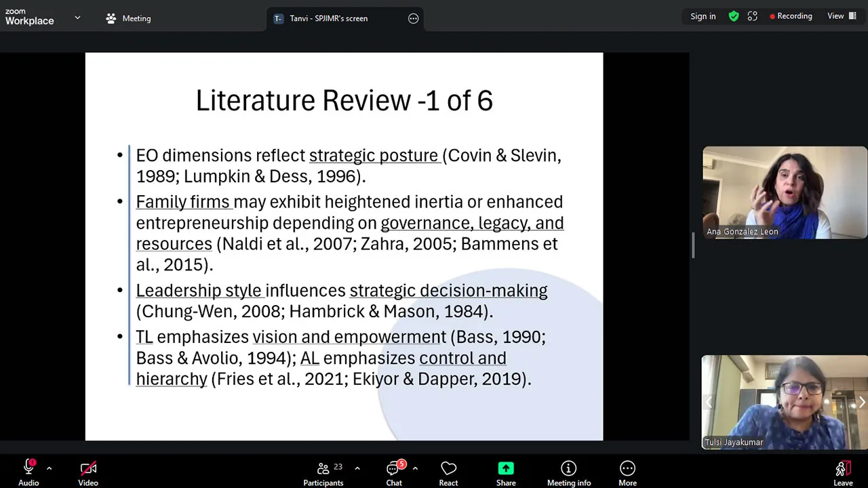Screen dimensions: 868x488
Task: Open the Zoom Workplace dropdown menu
Action: point(77,18)
